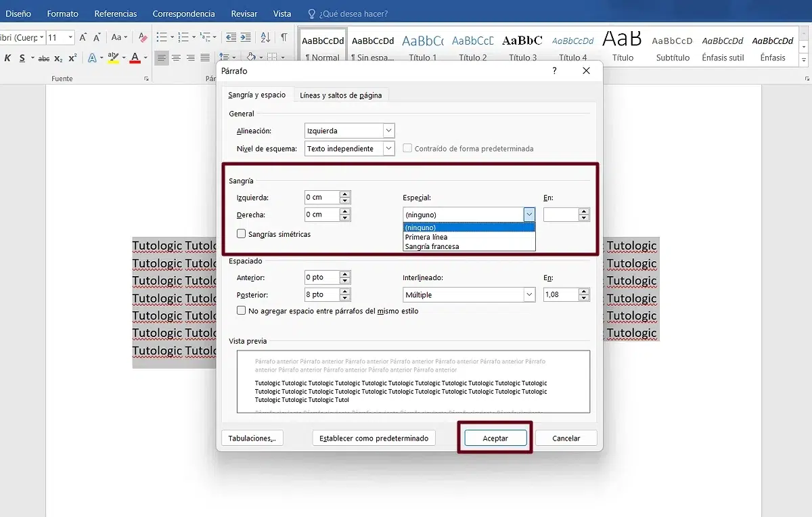Viewport: 812px width, 517px height.
Task: Open the font size 11 dropdown
Action: (x=70, y=38)
